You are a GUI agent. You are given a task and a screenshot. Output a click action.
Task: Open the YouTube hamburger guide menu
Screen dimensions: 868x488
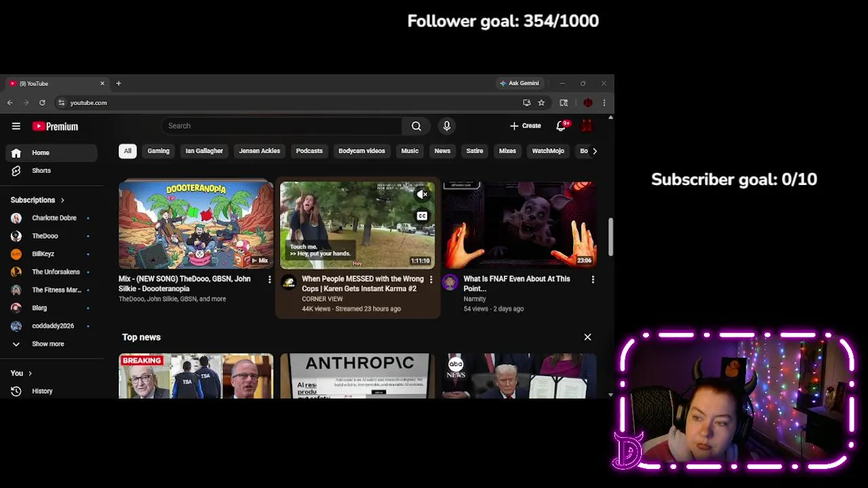[16, 126]
